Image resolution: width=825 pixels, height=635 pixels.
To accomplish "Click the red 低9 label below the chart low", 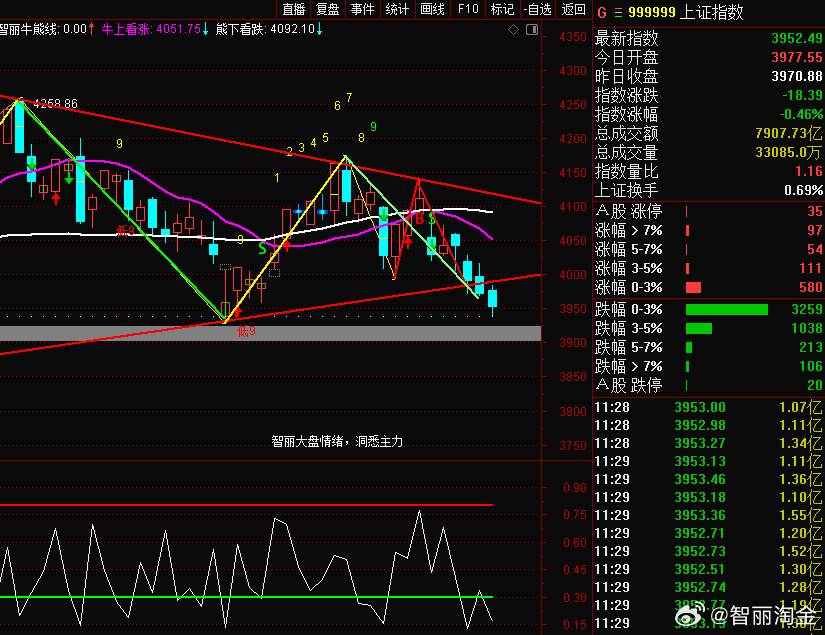I will (x=246, y=331).
